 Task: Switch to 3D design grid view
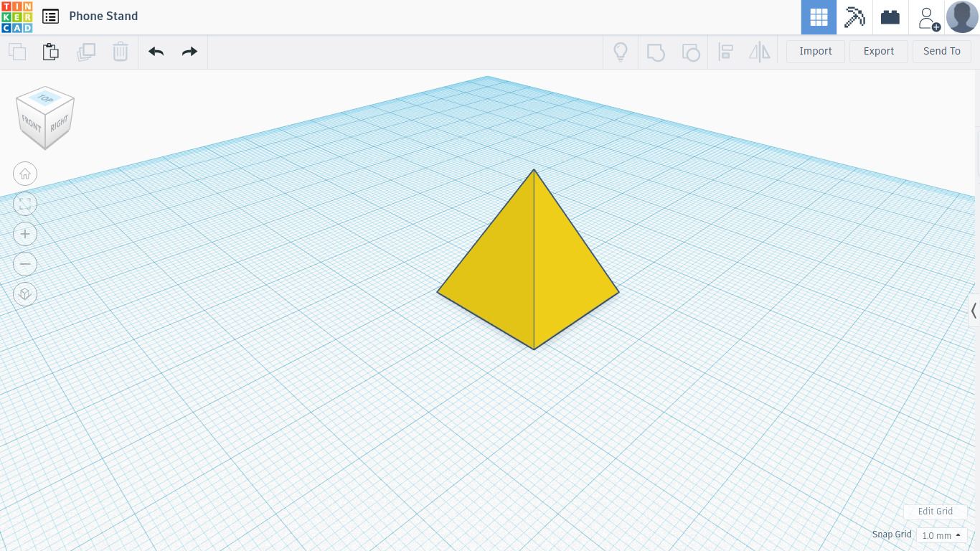click(x=819, y=17)
